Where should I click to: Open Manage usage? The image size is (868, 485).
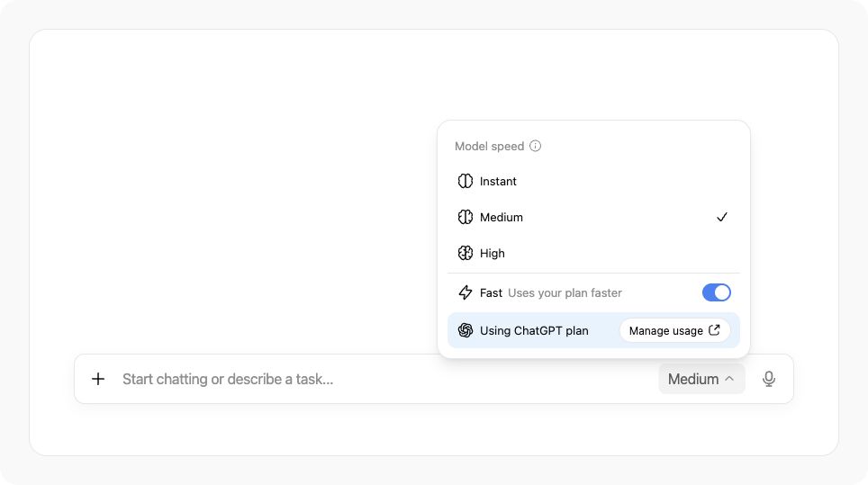click(x=674, y=331)
